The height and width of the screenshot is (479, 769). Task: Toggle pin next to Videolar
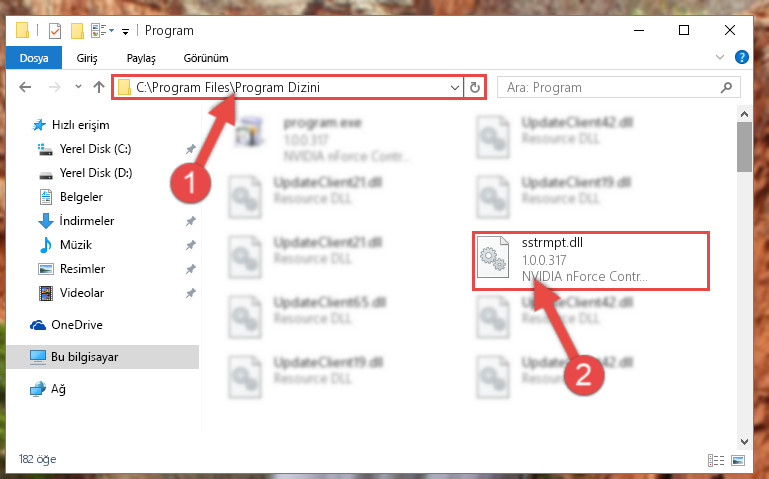(x=191, y=293)
